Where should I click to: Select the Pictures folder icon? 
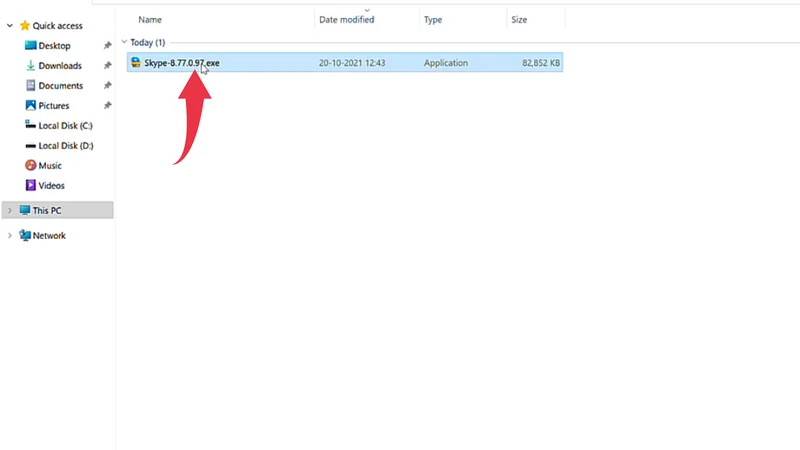30,106
